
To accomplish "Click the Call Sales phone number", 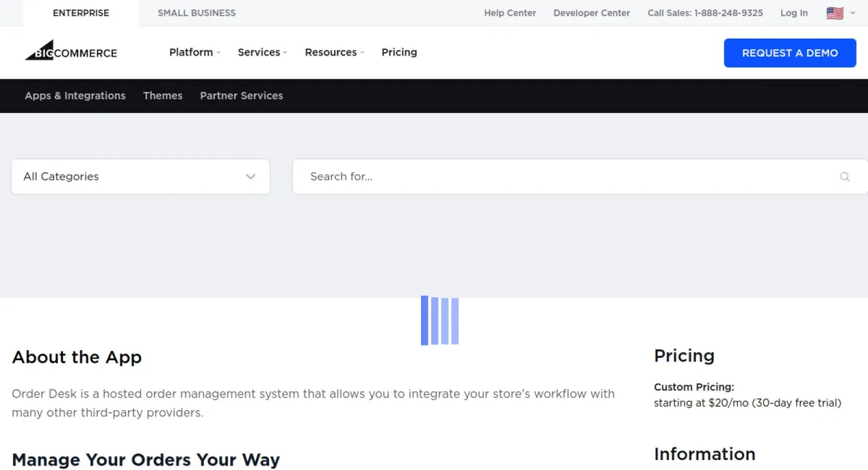I will 705,13.
